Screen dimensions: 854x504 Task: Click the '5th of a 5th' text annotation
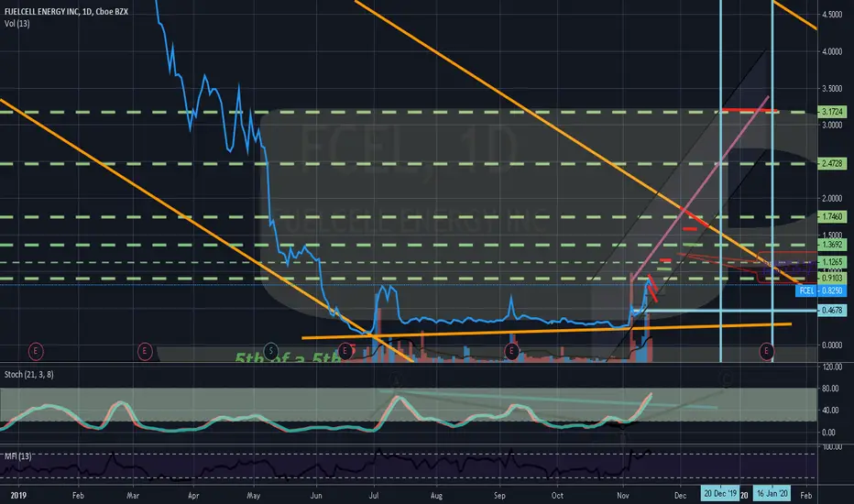click(x=288, y=357)
